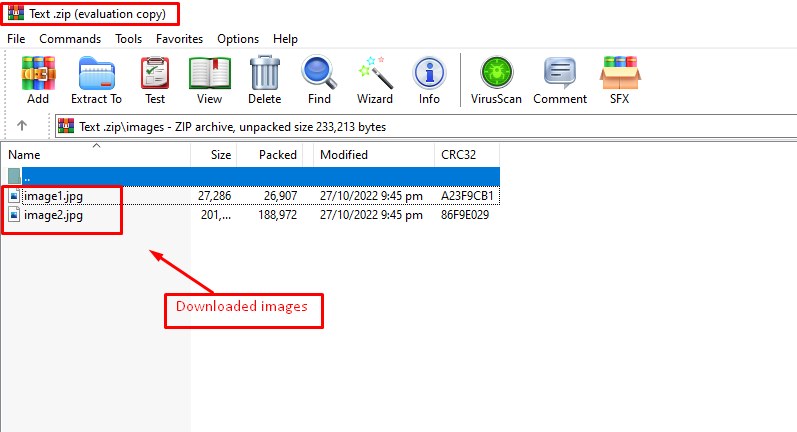
Task: Go up one level with arrow
Action: [21, 126]
